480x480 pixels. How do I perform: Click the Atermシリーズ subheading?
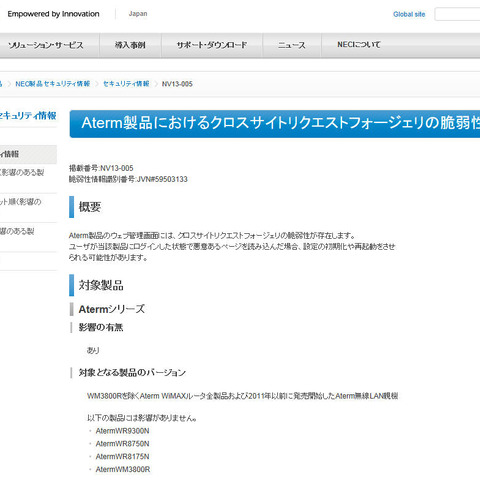[112, 309]
